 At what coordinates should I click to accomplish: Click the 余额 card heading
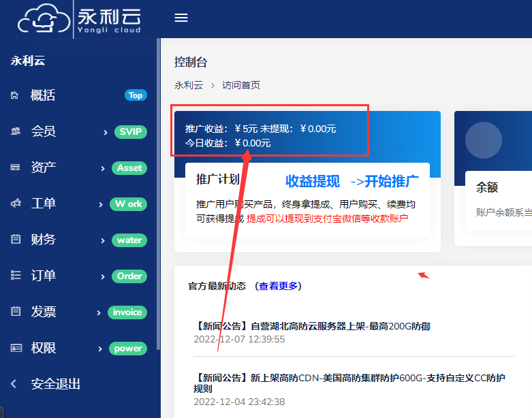coord(487,187)
